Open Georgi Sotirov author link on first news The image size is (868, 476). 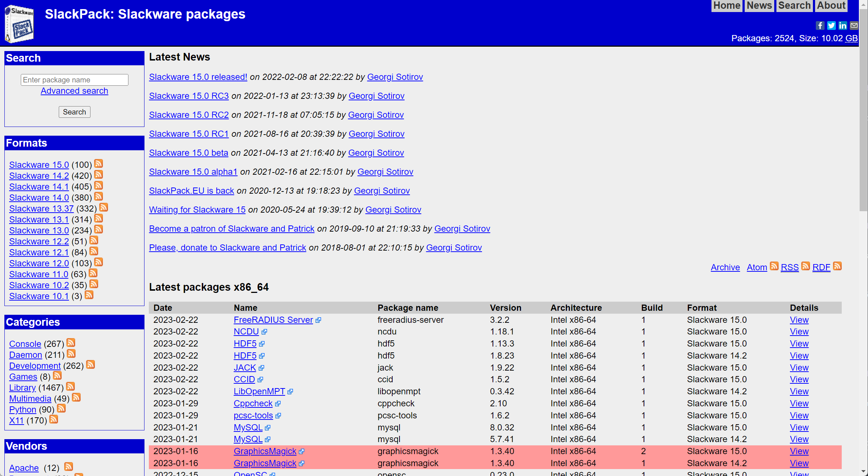395,77
